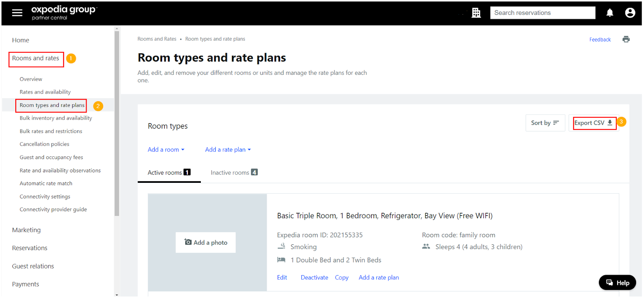Expand the Add a rate plan dropdown
Viewport: 644px width, 301px height.
coord(228,149)
